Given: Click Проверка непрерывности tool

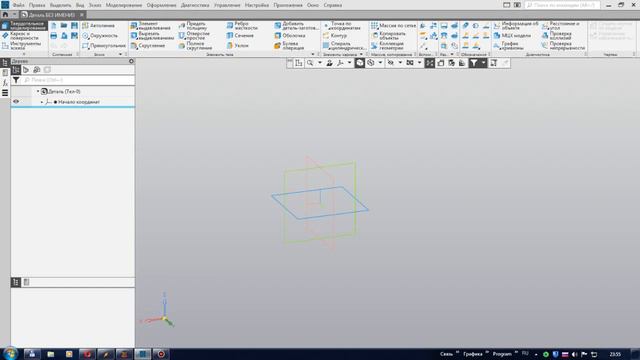Looking at the screenshot, I should 563,46.
